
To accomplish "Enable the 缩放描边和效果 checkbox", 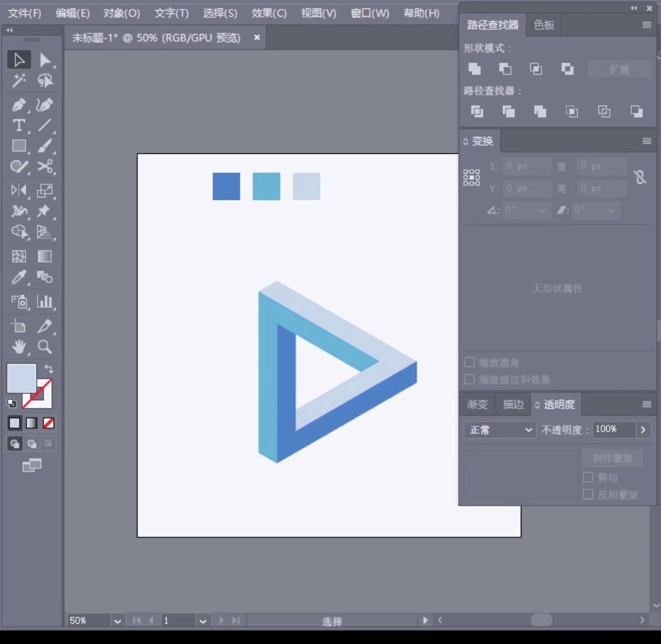I will [x=469, y=379].
